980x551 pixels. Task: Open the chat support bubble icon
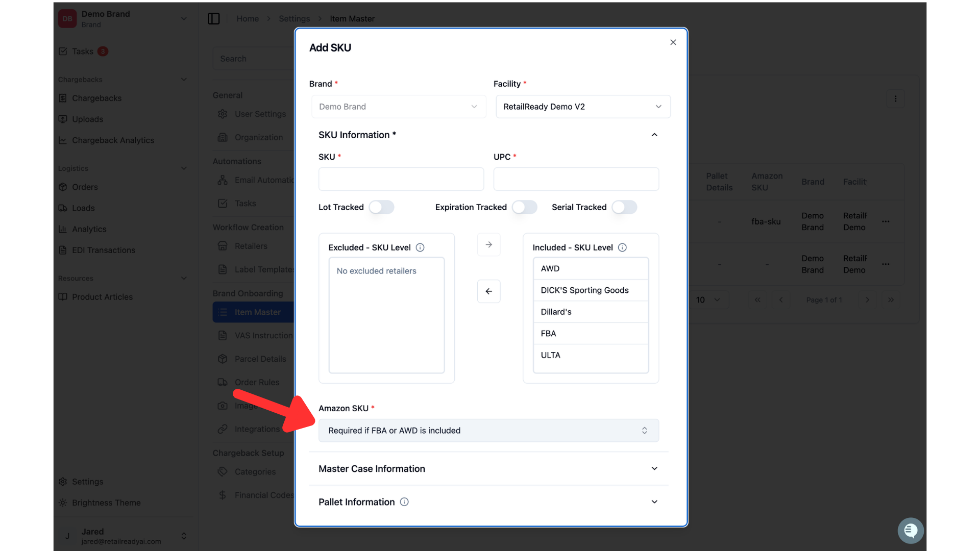911,531
